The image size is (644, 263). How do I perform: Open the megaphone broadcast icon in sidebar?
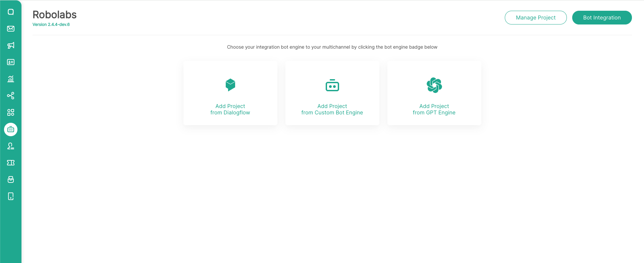[x=11, y=45]
